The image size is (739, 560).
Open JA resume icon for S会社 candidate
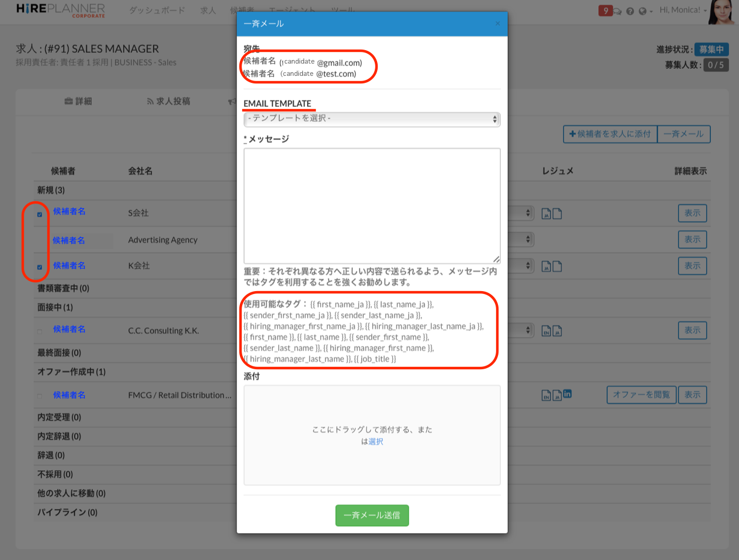(546, 214)
